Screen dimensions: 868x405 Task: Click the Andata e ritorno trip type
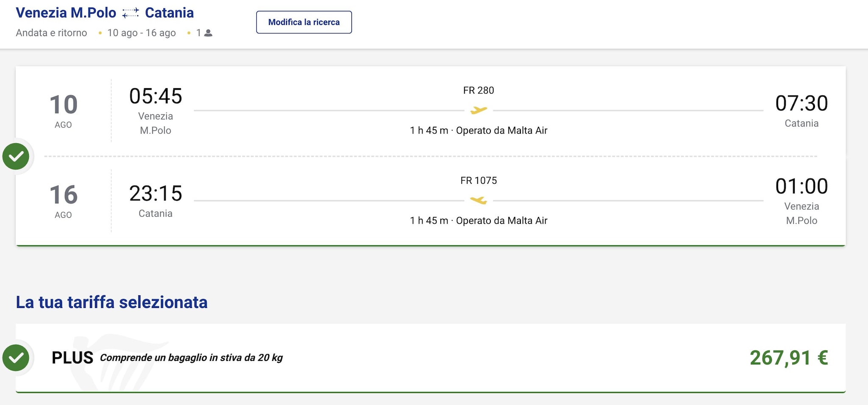coord(51,33)
